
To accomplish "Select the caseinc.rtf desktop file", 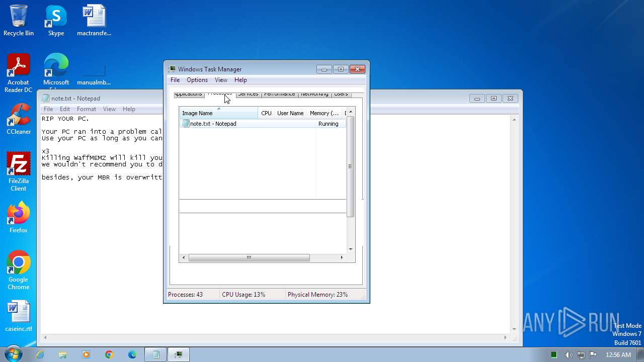I will 19,316.
